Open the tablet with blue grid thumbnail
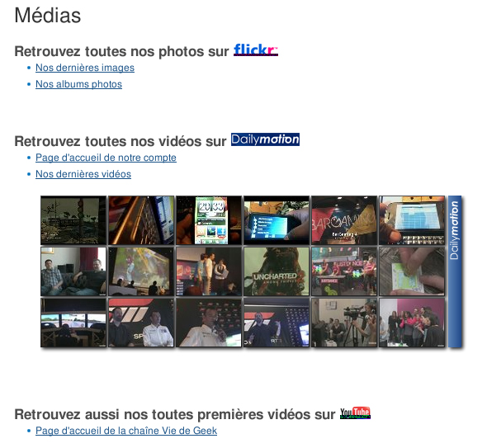Viewport: 487px width, 448px height. coord(412,220)
